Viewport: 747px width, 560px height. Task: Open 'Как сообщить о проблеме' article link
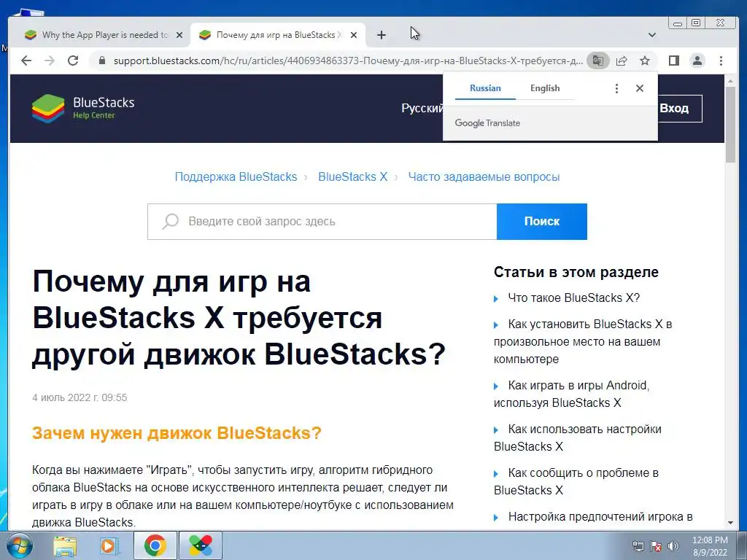coord(576,481)
